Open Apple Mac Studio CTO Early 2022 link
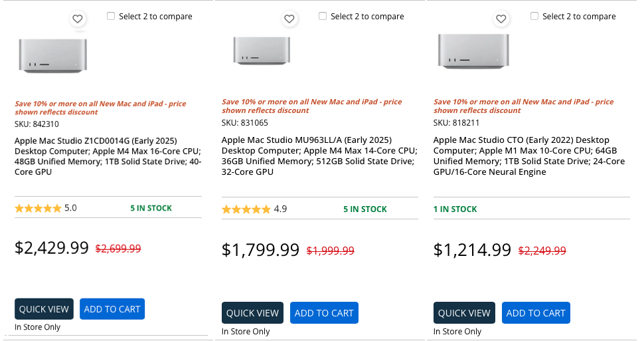This screenshot has height=341, width=644. (529, 156)
